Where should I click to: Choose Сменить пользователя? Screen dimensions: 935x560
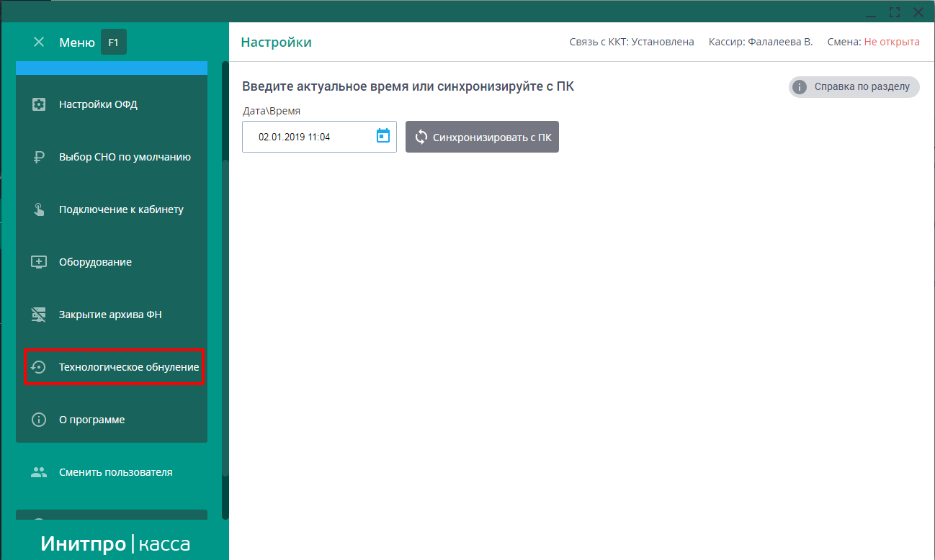point(112,473)
